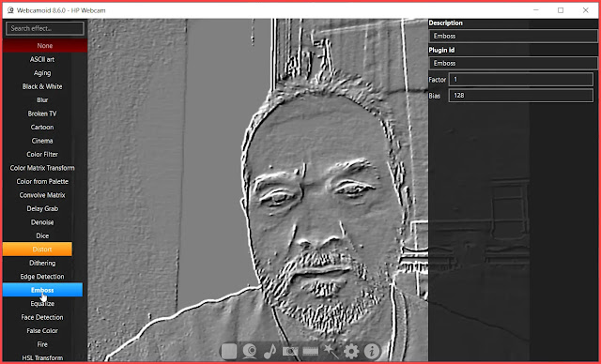Click the stop button in the bottom toolbar

pyautogui.click(x=229, y=351)
